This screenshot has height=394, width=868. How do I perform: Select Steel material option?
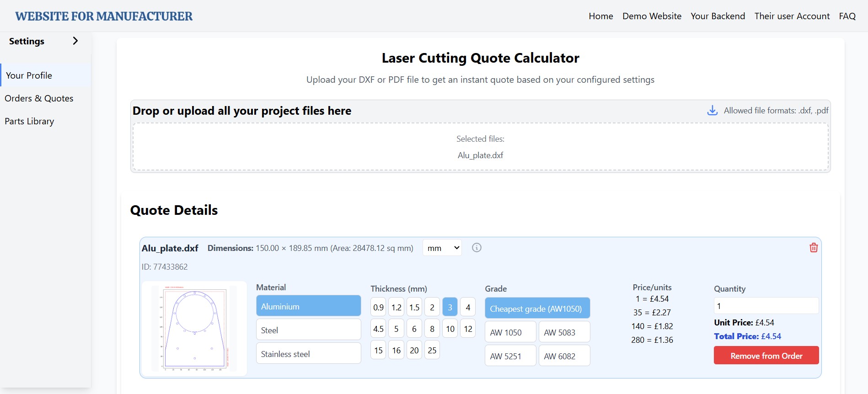pos(308,330)
